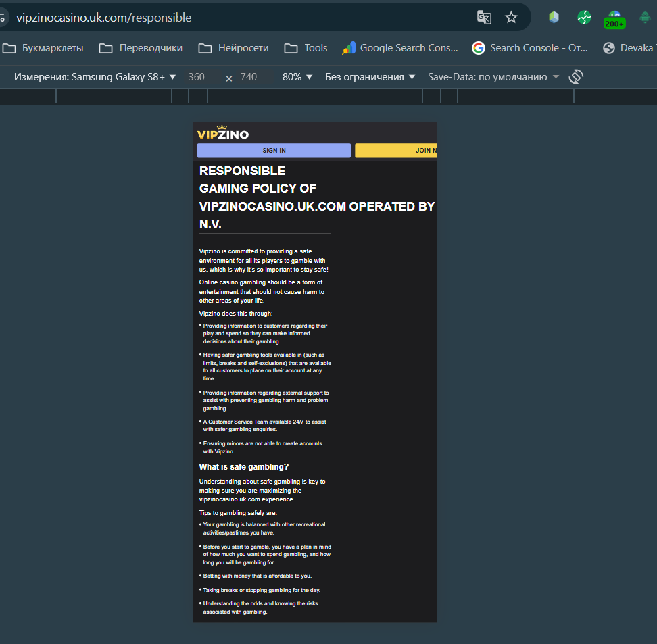Click the Google Translate icon in address bar
Screen dimensions: 657x644
[484, 17]
